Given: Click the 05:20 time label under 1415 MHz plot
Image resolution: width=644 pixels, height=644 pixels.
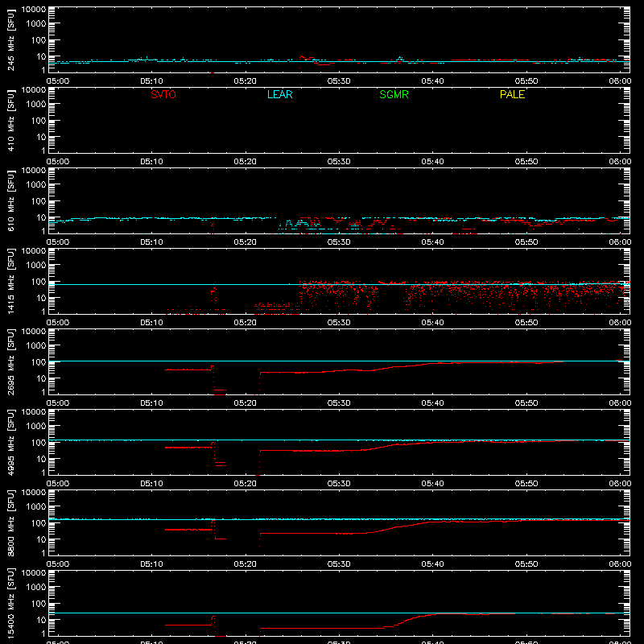Looking at the screenshot, I should (x=246, y=323).
